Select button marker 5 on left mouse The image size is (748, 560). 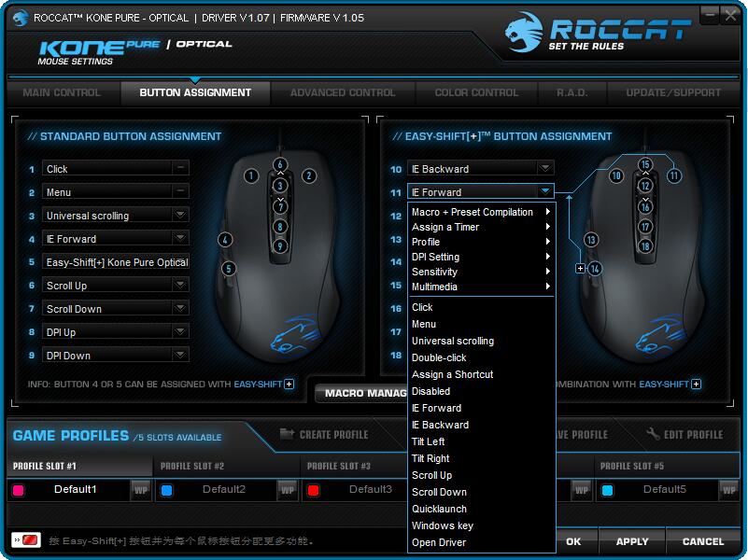pyautogui.click(x=229, y=269)
